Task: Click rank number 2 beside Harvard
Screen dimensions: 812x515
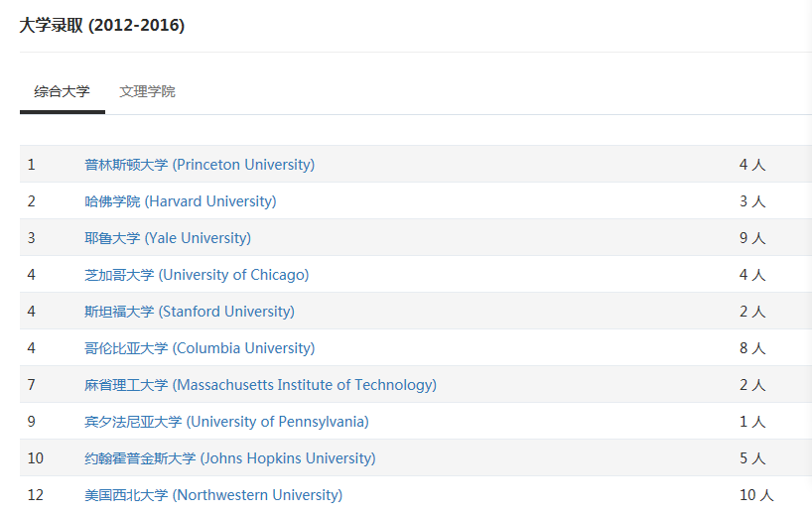Action: pos(32,201)
